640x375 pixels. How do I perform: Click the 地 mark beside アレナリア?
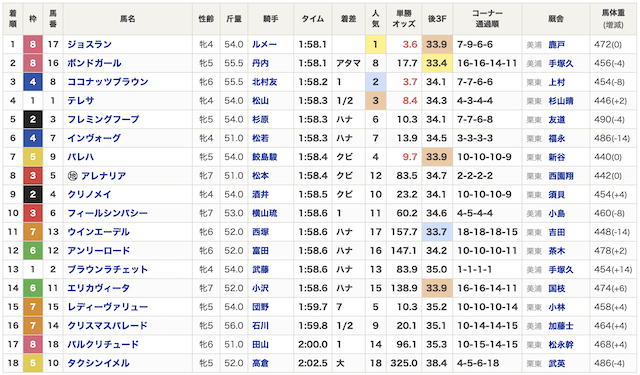(72, 176)
